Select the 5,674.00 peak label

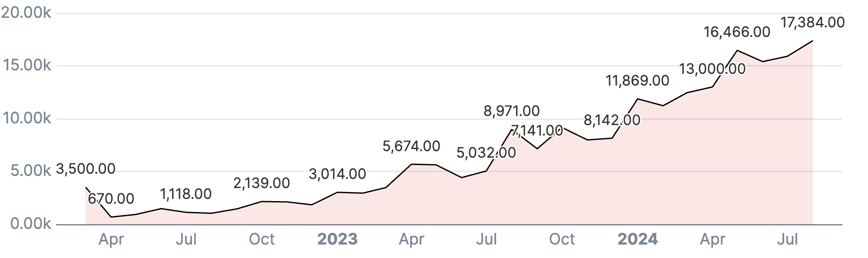click(411, 146)
